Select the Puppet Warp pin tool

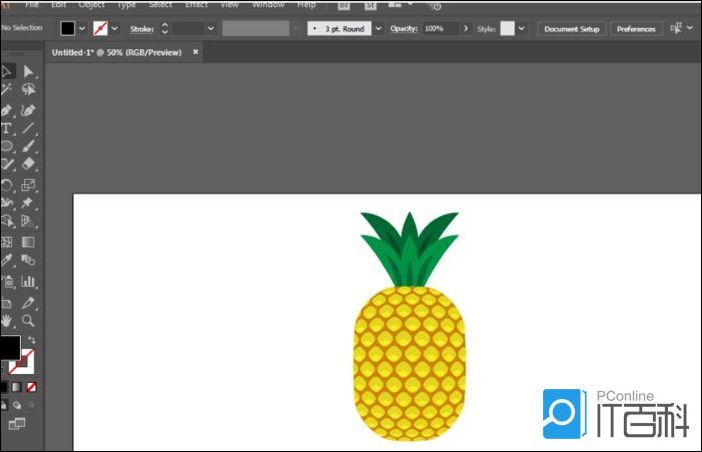(28, 203)
